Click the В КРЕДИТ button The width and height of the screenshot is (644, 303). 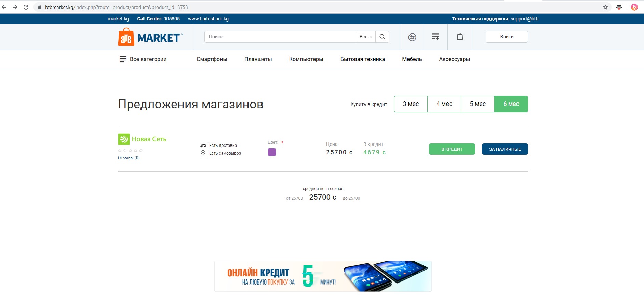tap(452, 149)
